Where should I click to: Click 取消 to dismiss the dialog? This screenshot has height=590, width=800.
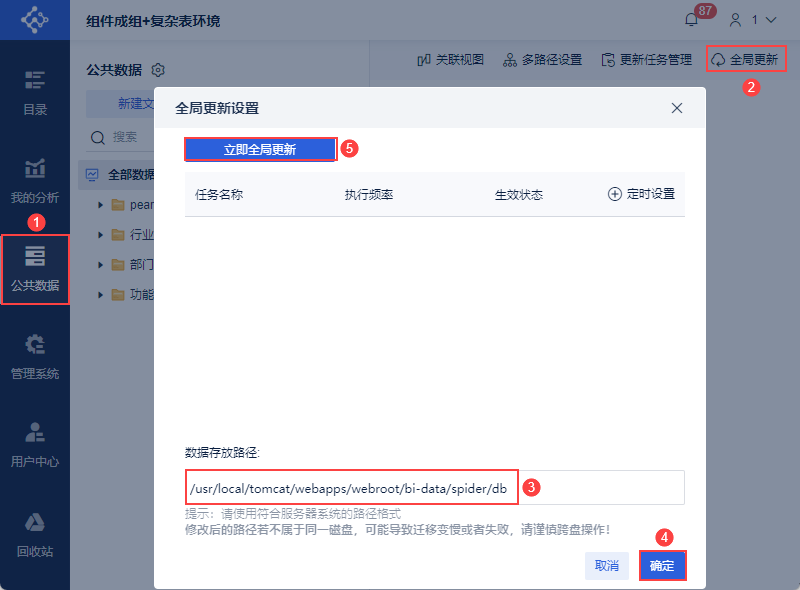pos(607,566)
